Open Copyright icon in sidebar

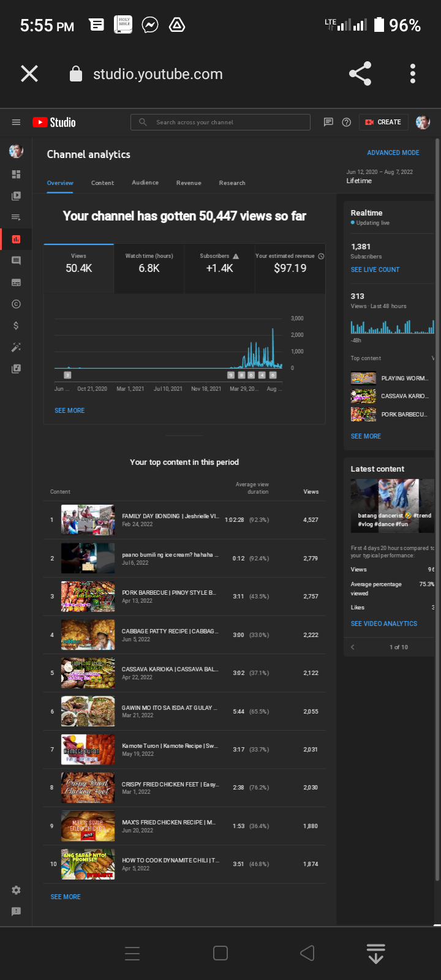click(x=16, y=304)
